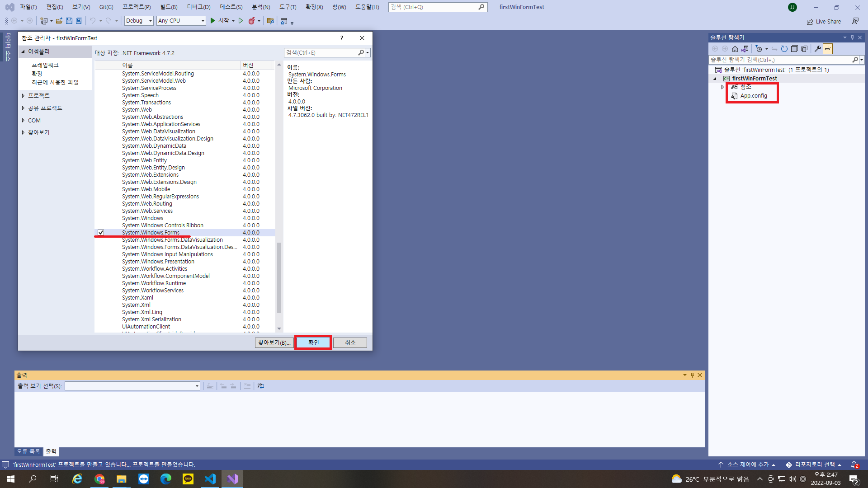Click the New Project toolbar icon
868x488 pixels.
44,21
